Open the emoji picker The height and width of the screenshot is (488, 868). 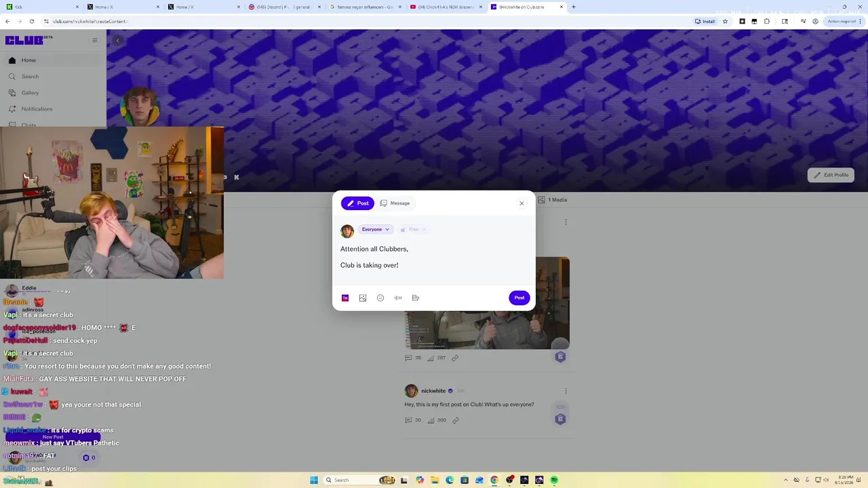click(x=380, y=298)
